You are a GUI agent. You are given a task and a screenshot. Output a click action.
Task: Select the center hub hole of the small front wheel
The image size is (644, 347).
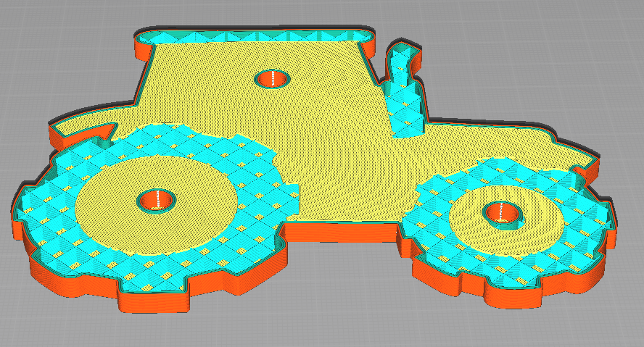point(503,212)
